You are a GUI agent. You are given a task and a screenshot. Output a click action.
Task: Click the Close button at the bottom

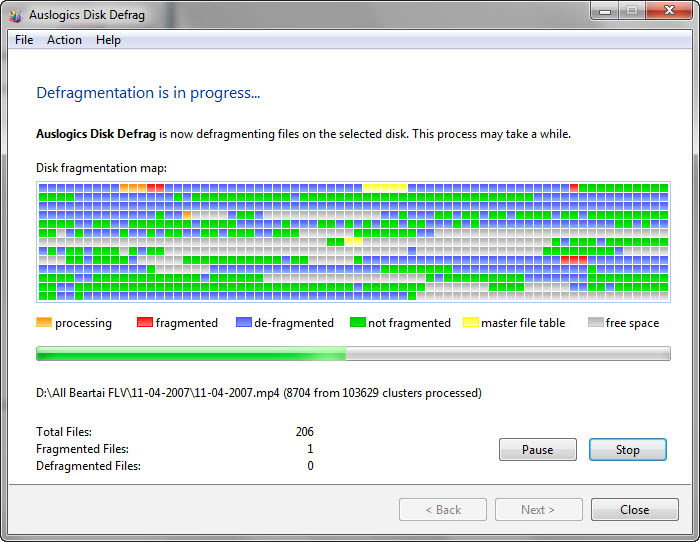coord(634,509)
